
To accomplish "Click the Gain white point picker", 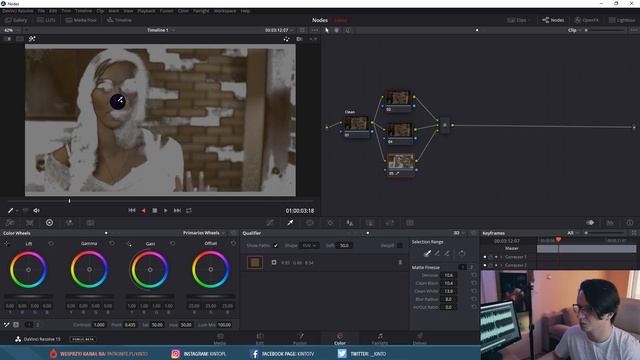I will pyautogui.click(x=129, y=244).
